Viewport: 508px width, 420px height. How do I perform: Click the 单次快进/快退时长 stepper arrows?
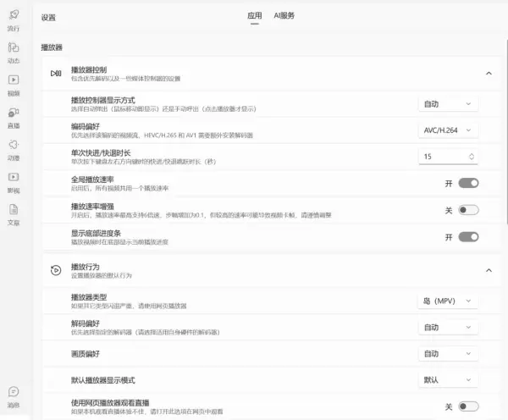click(472, 157)
